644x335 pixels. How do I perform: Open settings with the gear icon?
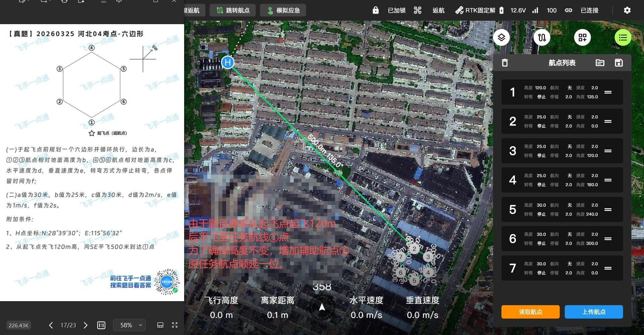pos(627,10)
